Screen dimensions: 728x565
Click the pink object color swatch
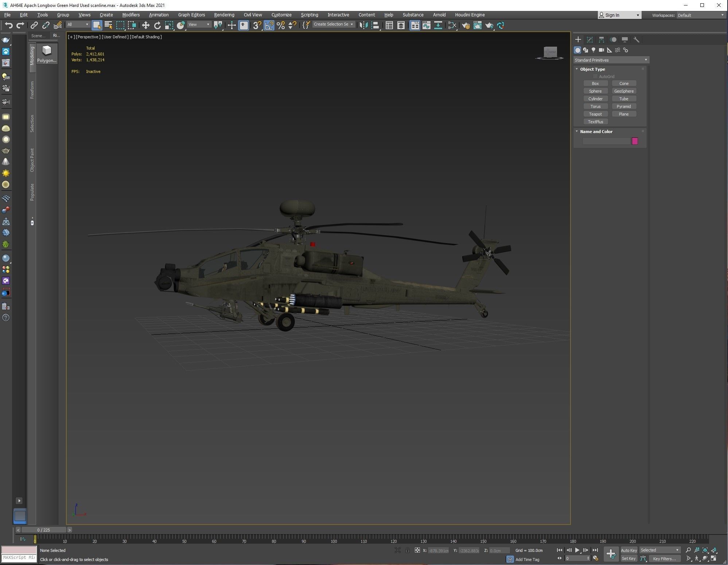(635, 141)
